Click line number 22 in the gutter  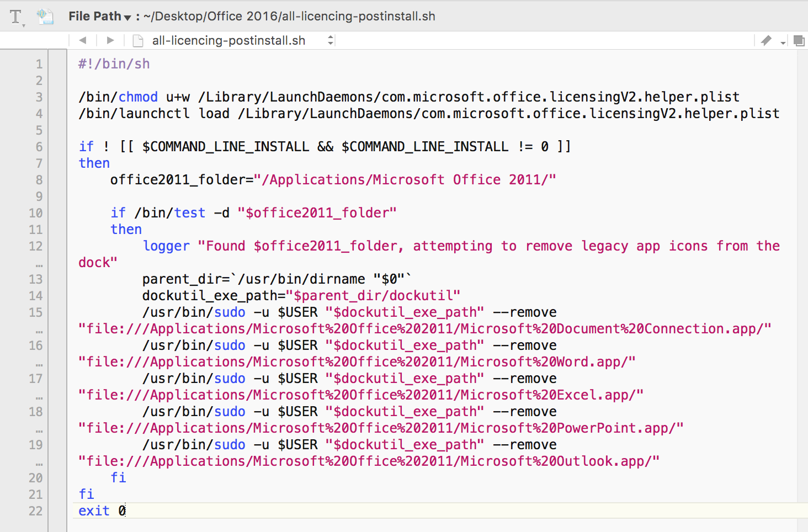coord(36,511)
